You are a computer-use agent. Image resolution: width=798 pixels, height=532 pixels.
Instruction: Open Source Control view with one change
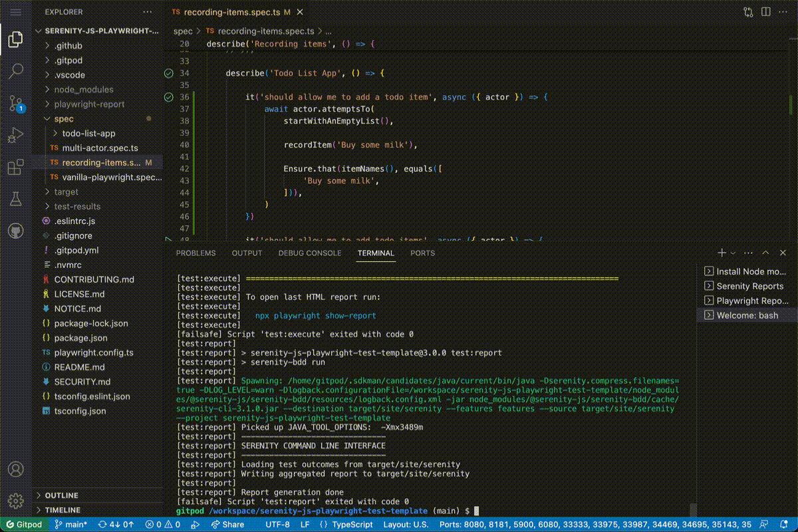pyautogui.click(x=16, y=104)
